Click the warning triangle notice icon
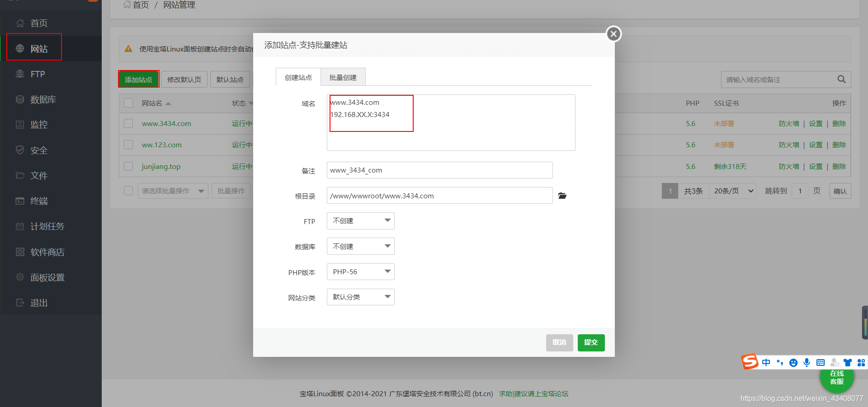Viewport: 868px width, 407px height. (x=128, y=49)
